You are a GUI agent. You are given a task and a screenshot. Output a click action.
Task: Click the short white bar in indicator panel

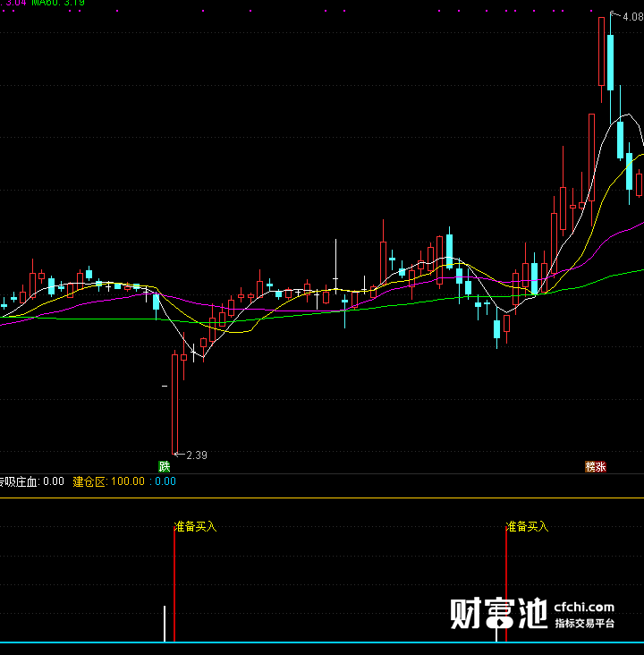coord(165,624)
